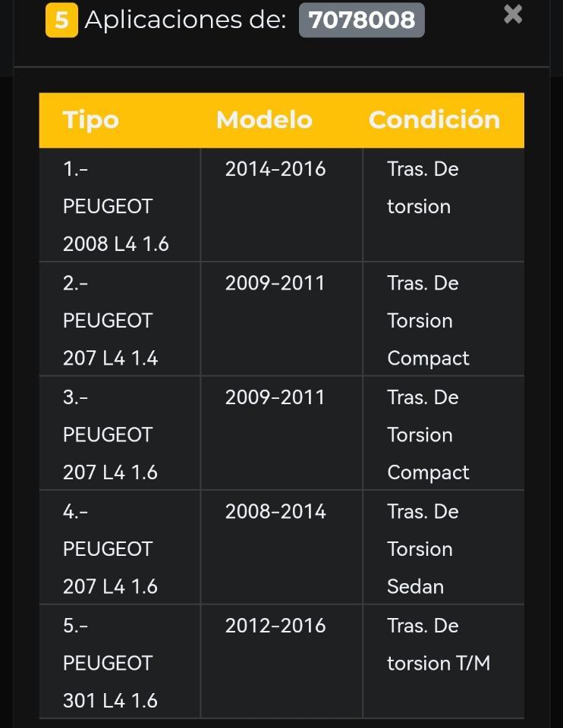Screen dimensions: 563x728
Task: Click the Modelo column header
Action: (264, 120)
